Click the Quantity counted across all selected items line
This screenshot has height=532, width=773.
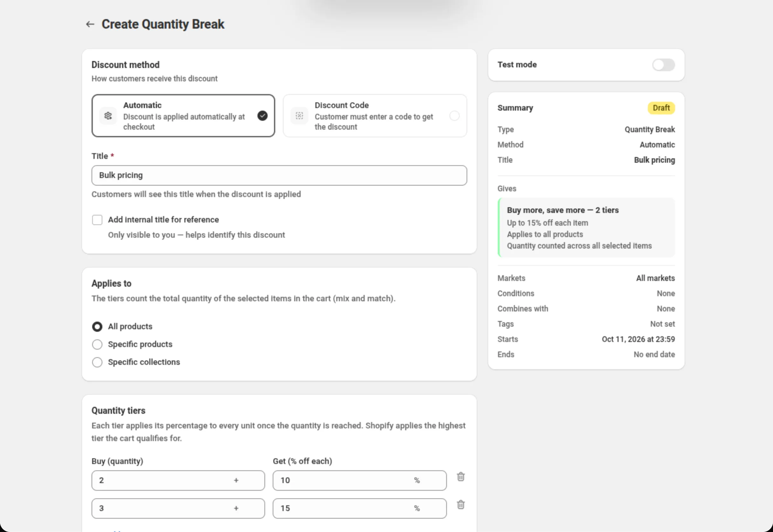tap(579, 246)
